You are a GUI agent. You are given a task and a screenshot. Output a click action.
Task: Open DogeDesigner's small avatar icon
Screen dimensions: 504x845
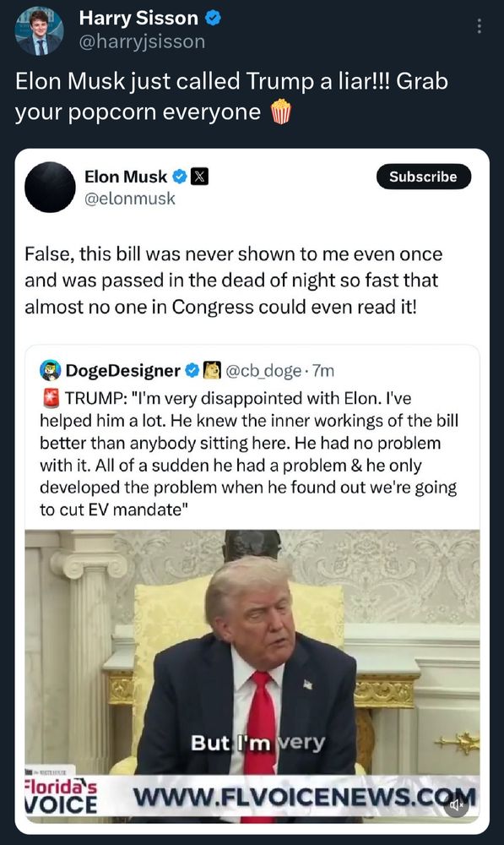pyautogui.click(x=50, y=370)
